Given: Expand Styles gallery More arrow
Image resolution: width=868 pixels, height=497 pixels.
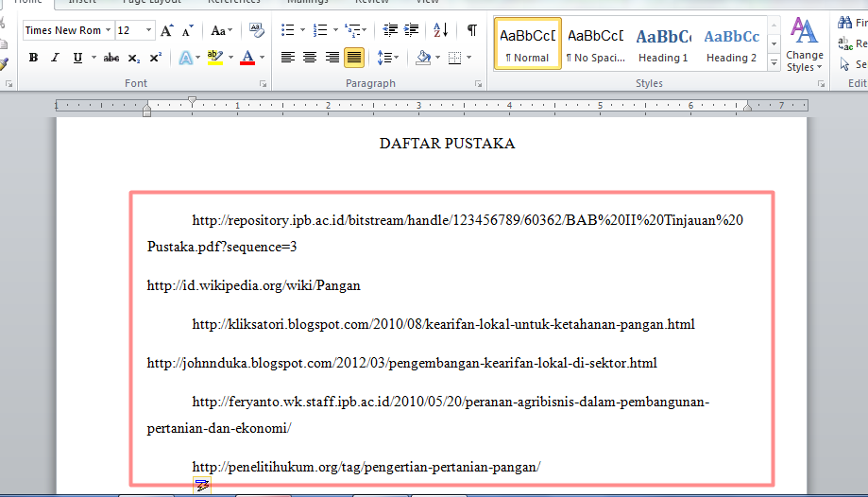Looking at the screenshot, I should coord(774,63).
